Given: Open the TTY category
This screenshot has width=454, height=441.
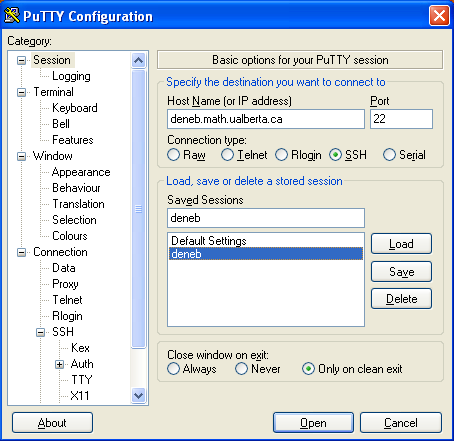Looking at the screenshot, I should pyautogui.click(x=81, y=380).
